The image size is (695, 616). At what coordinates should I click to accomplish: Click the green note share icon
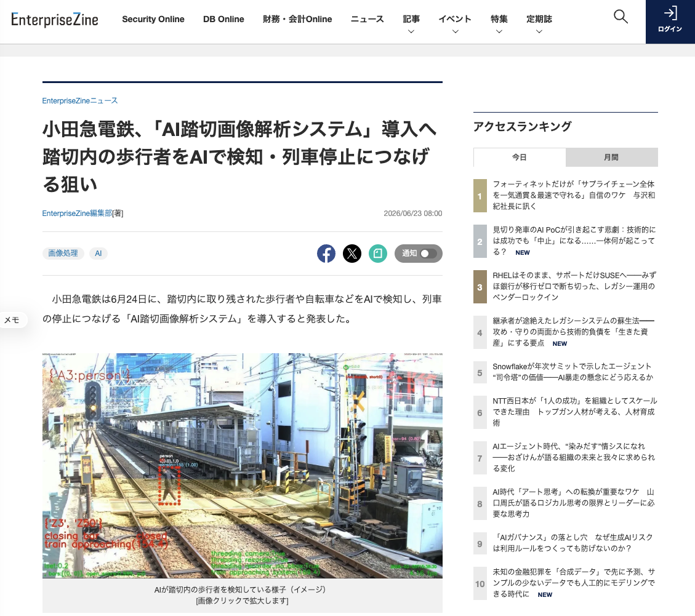[377, 254]
